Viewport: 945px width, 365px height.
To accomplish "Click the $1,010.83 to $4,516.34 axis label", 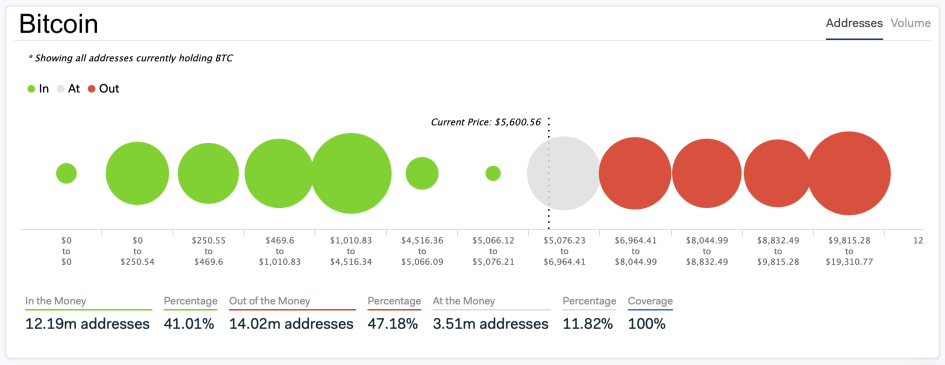I will (x=351, y=251).
